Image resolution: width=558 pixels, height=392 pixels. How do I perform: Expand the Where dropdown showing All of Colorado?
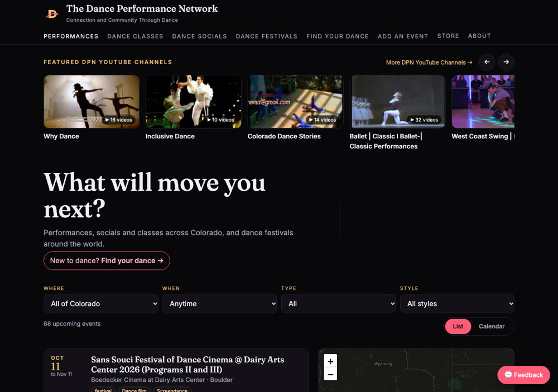(100, 304)
